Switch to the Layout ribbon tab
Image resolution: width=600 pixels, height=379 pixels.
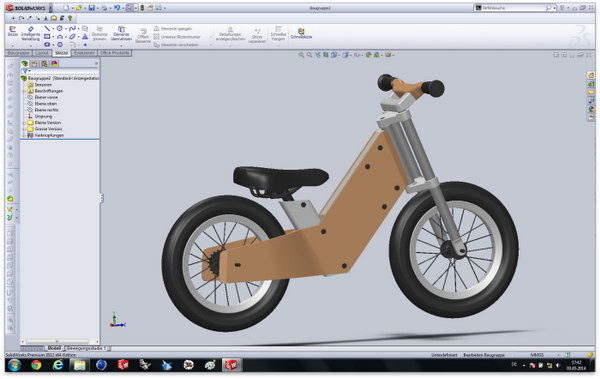coord(42,53)
